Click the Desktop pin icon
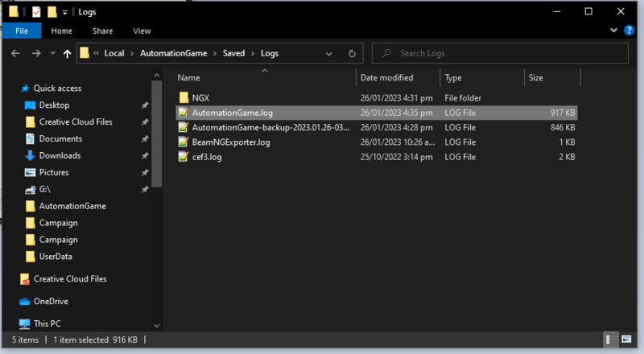The image size is (644, 354). [x=145, y=105]
